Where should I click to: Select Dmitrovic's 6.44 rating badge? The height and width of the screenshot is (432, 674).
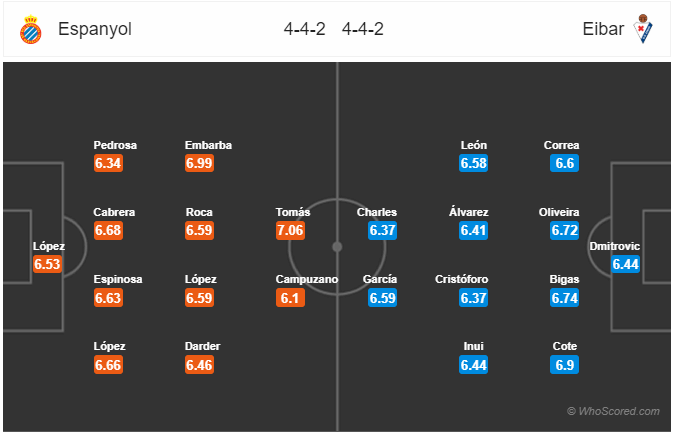pos(625,264)
